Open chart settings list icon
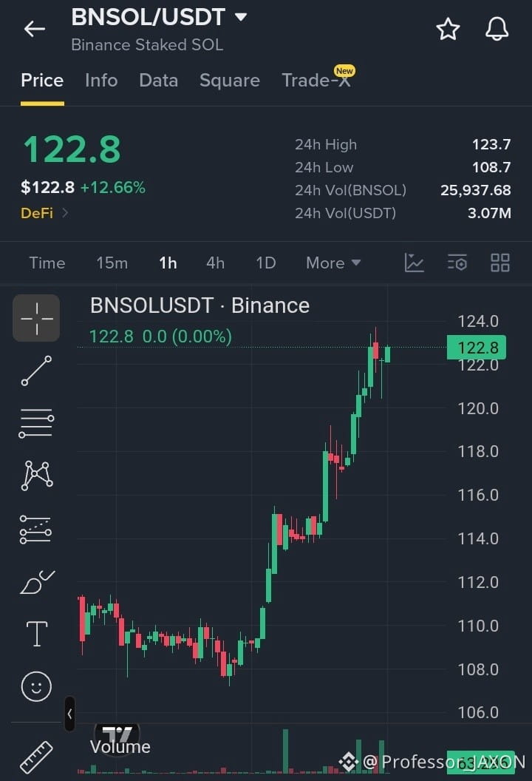The height and width of the screenshot is (781, 532). 457,263
